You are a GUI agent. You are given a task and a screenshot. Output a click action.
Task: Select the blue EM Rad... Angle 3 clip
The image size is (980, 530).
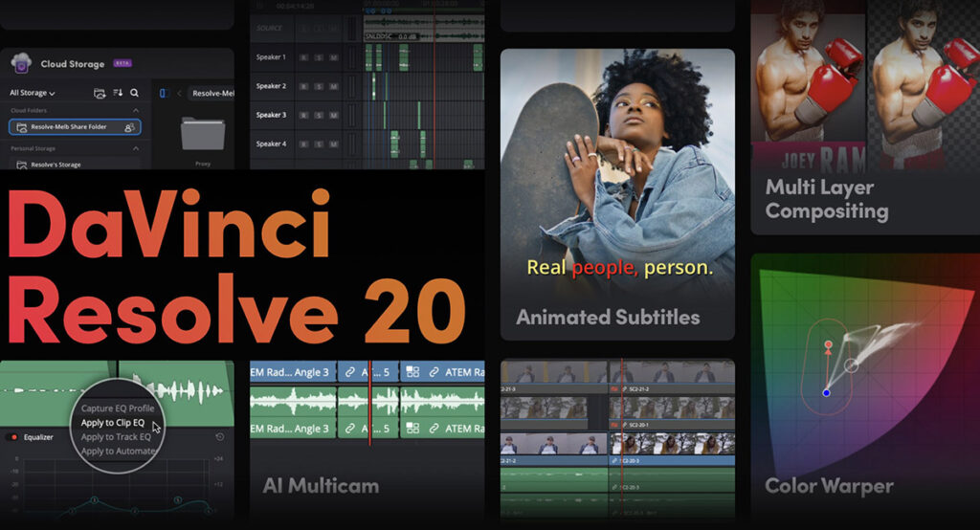coord(293,372)
